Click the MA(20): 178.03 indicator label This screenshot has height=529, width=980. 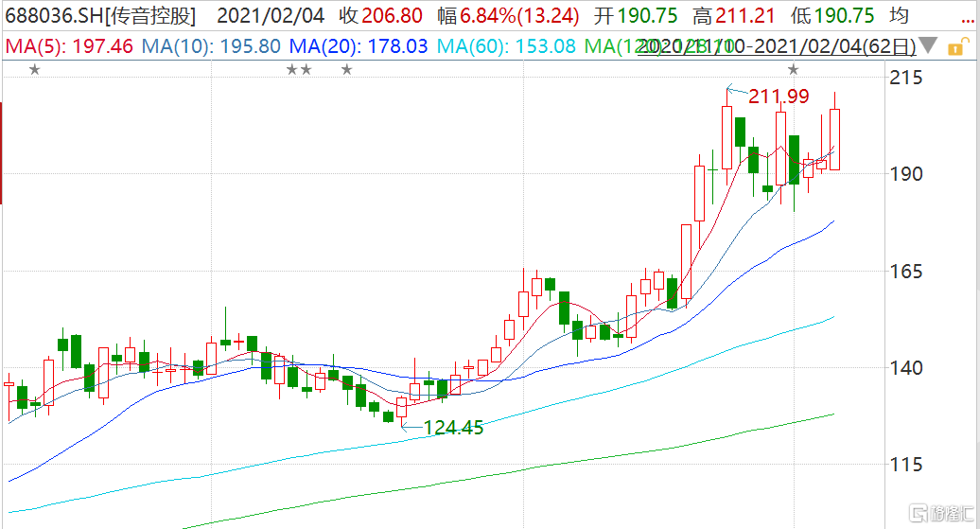tap(359, 46)
